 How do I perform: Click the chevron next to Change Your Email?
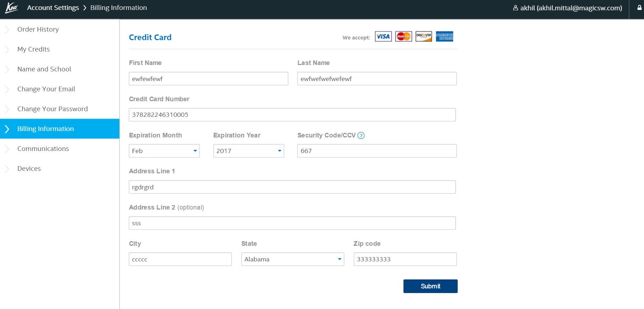pos(7,89)
